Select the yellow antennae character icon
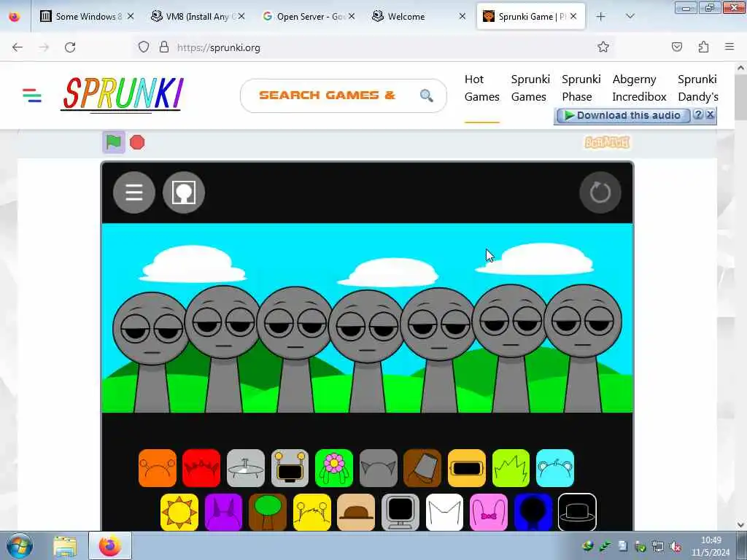 312,513
